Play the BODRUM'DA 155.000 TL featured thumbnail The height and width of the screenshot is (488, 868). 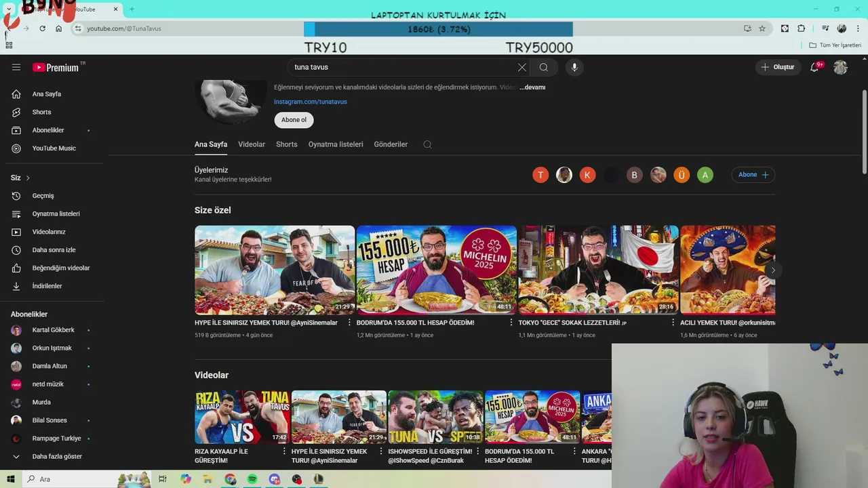point(437,270)
